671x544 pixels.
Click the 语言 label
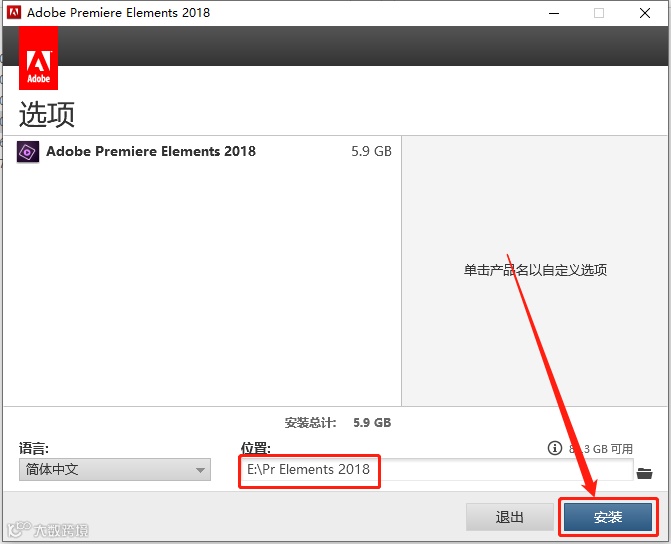[x=34, y=448]
